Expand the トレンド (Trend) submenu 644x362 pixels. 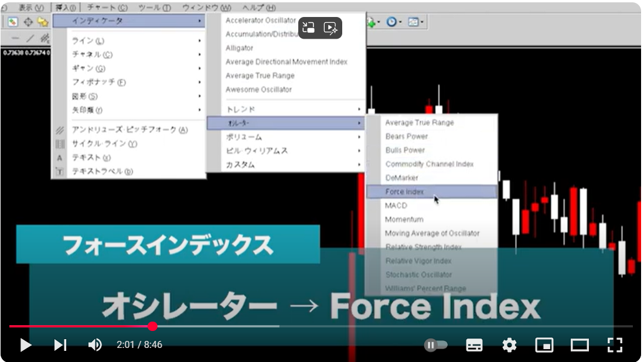click(286, 109)
